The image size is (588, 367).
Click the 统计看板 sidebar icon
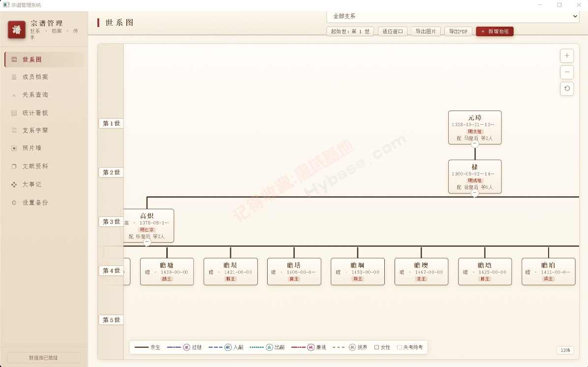tap(14, 113)
